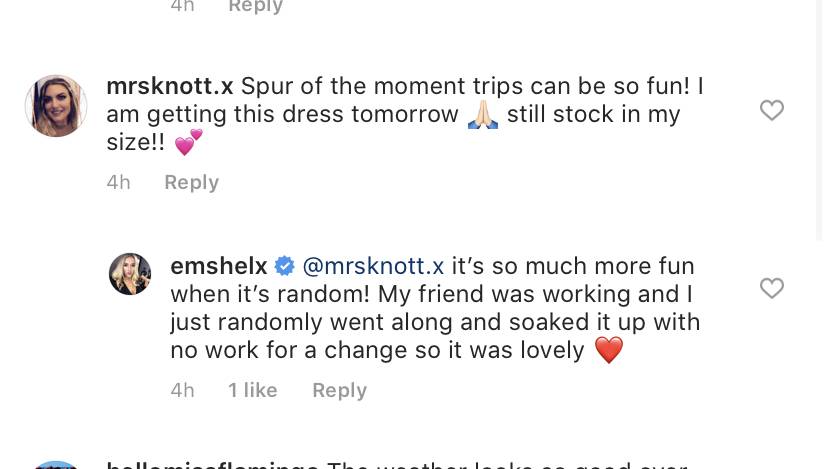Open mrsknott.x profile picture

(56, 106)
